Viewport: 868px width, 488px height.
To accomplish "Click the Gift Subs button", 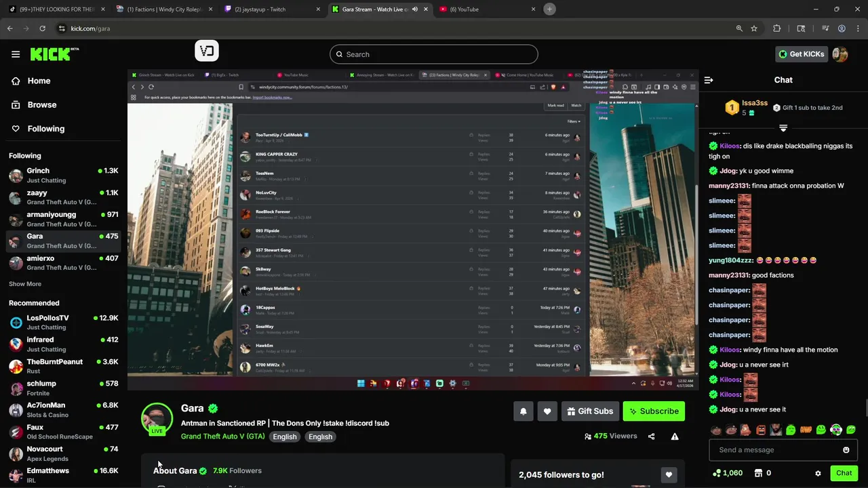I will pyautogui.click(x=589, y=411).
